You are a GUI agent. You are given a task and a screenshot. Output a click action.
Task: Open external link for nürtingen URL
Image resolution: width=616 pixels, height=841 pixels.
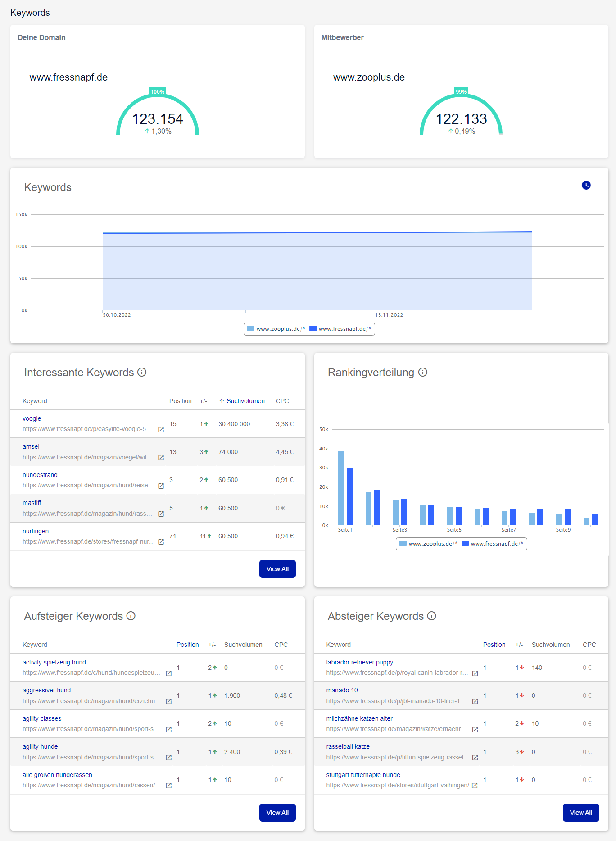pos(161,542)
